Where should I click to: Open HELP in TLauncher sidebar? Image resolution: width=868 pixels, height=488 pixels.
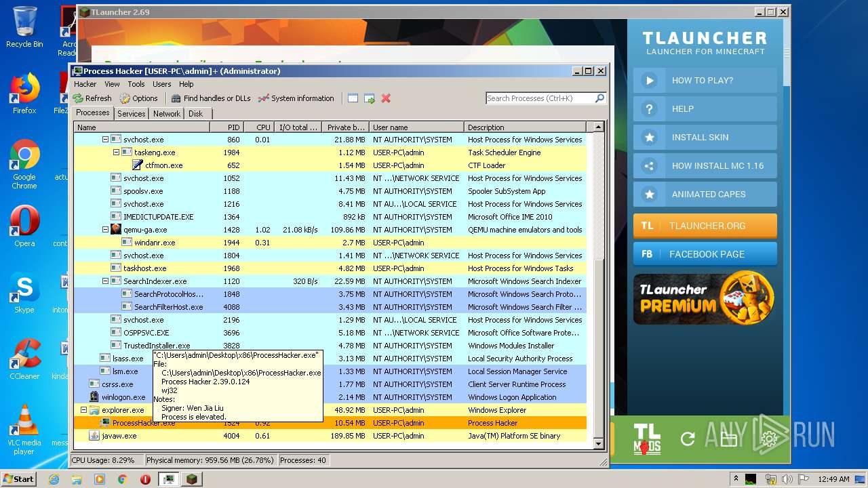coord(705,108)
